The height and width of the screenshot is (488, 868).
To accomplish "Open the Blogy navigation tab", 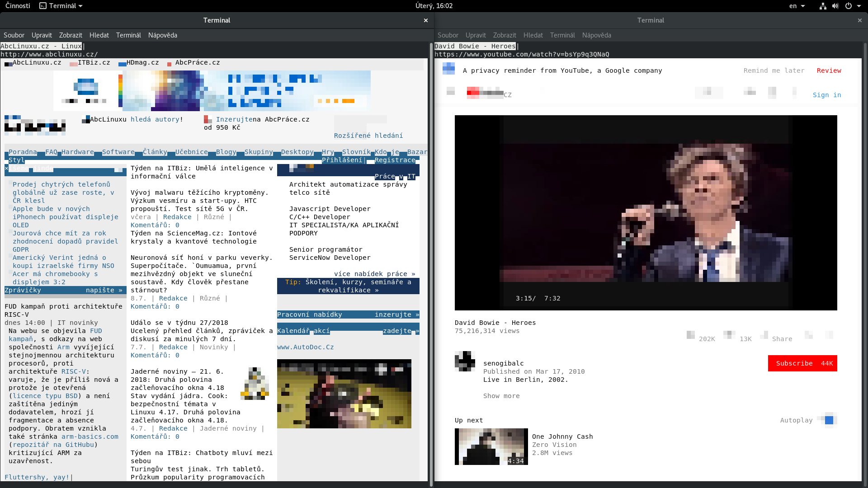I will [226, 152].
